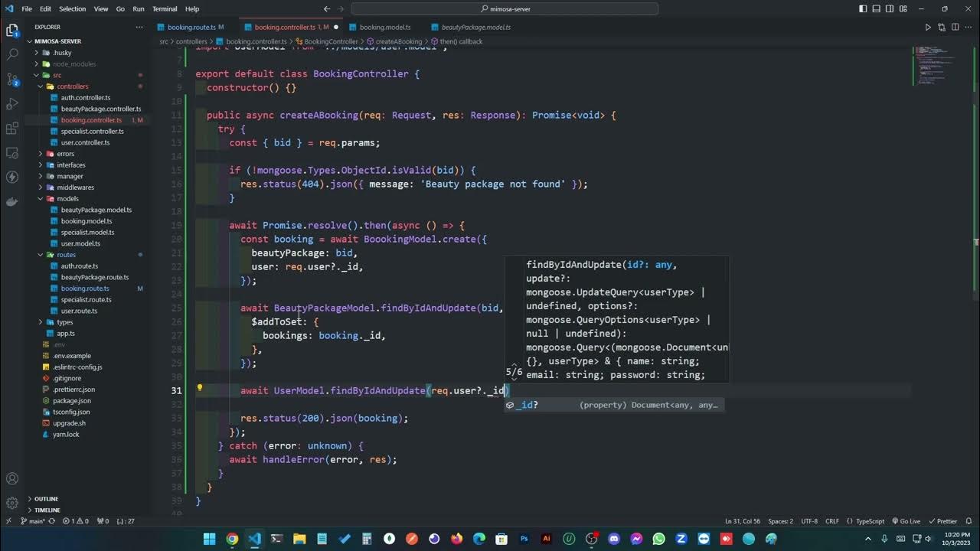Click BookingController in the breadcrumb
Screen dimensions: 980x551
tap(331, 41)
